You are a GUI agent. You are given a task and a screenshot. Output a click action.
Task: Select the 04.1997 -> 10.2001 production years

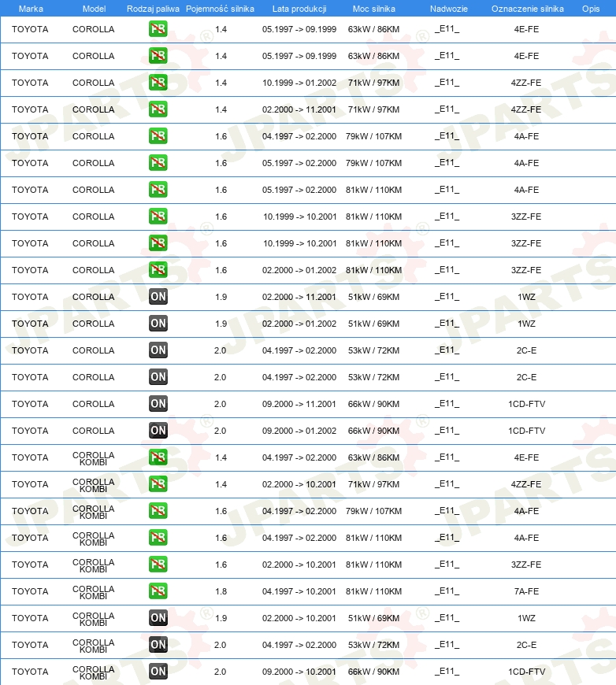tap(299, 591)
